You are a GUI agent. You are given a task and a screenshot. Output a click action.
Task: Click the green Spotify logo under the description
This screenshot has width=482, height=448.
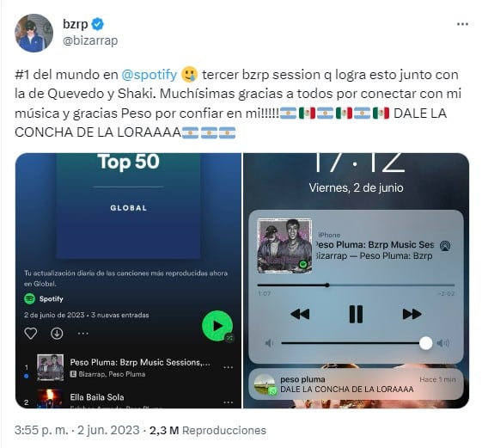tap(30, 298)
